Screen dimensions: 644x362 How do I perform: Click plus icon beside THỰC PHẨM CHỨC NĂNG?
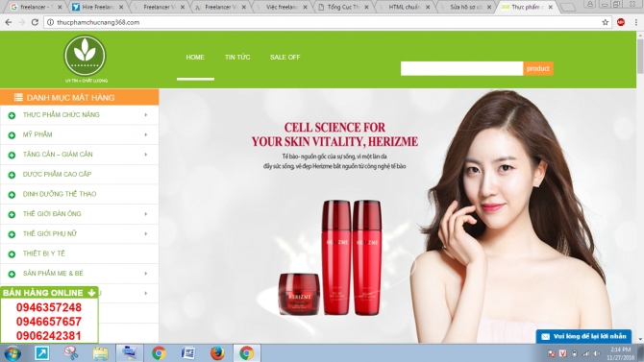(12, 115)
